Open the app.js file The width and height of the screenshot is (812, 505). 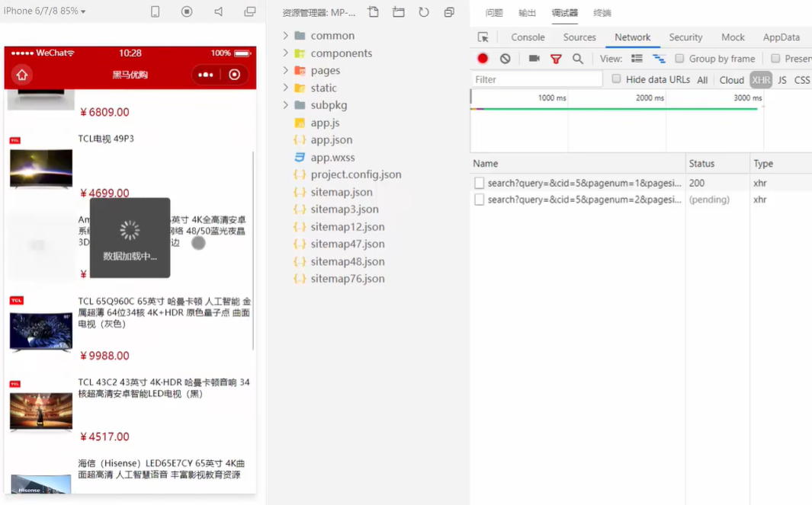(x=325, y=123)
